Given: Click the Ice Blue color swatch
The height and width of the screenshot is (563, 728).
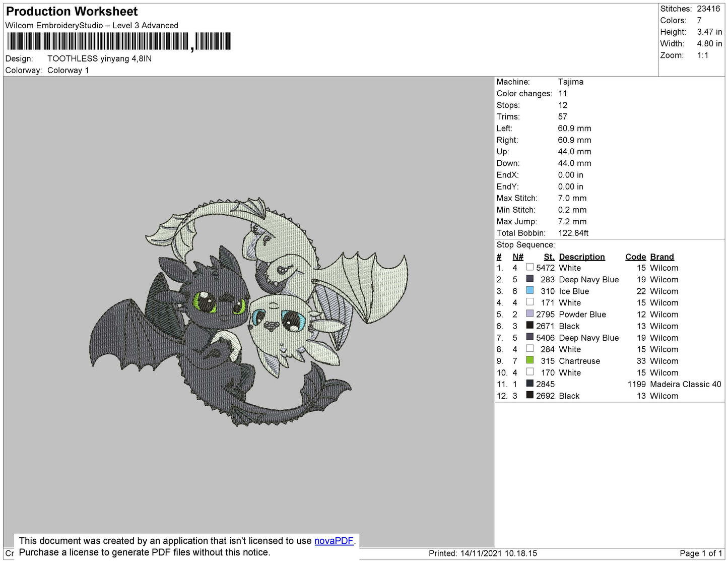Looking at the screenshot, I should 530,290.
